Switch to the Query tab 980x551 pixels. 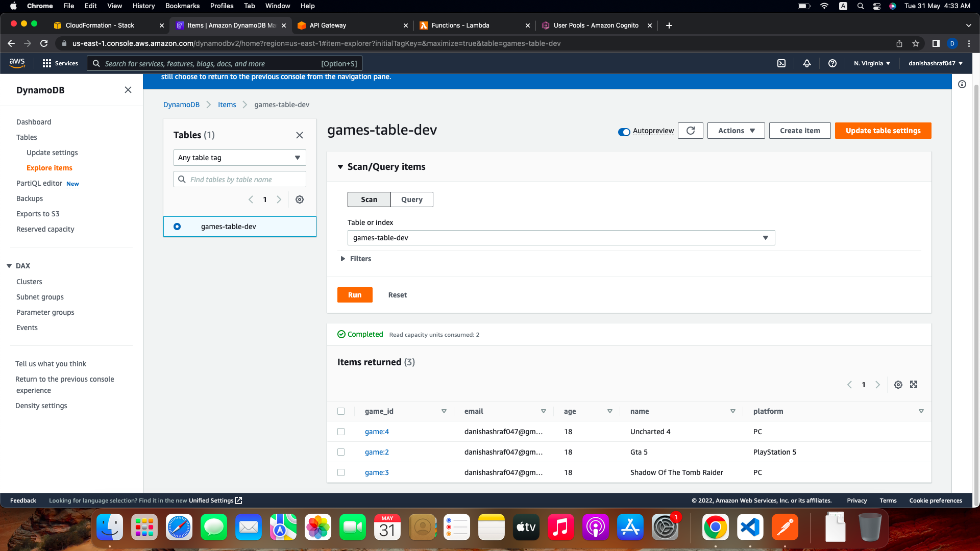(x=411, y=199)
